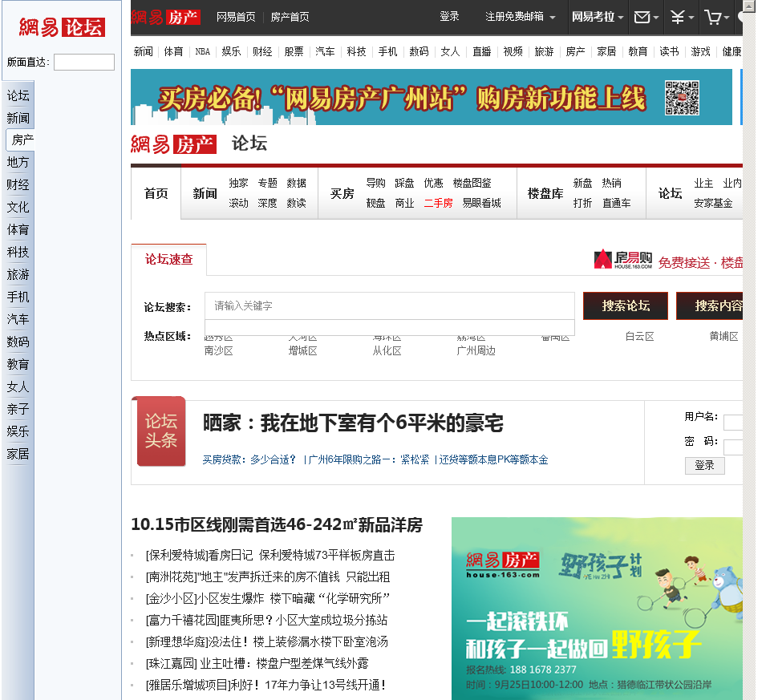Open 直通车 link
Screen dimensions: 770x700
[616, 203]
